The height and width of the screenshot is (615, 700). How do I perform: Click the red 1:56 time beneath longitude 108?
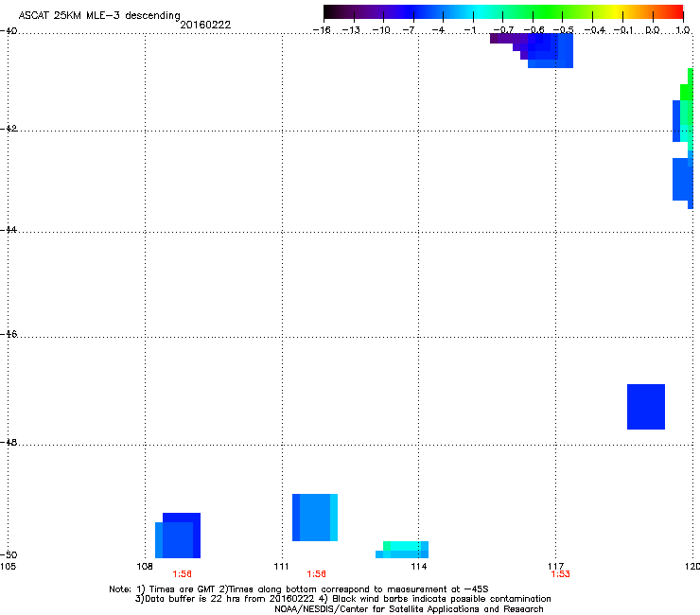183,574
